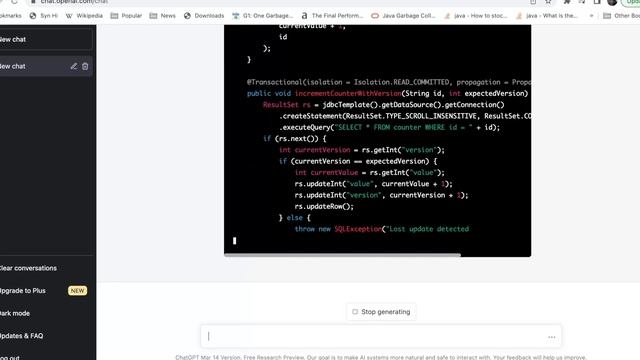Click the } else { line in code
Viewport: 640px width, 360px height.
(x=295, y=218)
